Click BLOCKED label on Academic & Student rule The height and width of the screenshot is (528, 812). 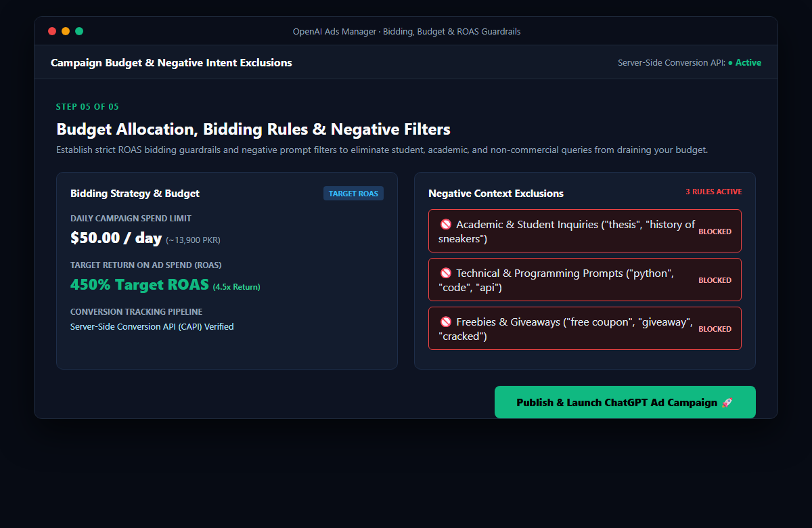[x=715, y=232]
